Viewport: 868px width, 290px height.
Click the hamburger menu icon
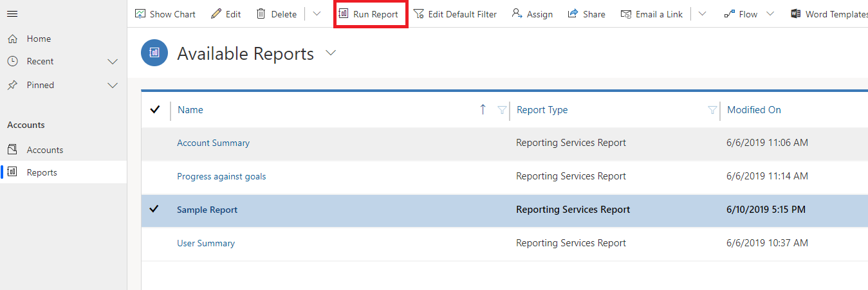pos(12,14)
